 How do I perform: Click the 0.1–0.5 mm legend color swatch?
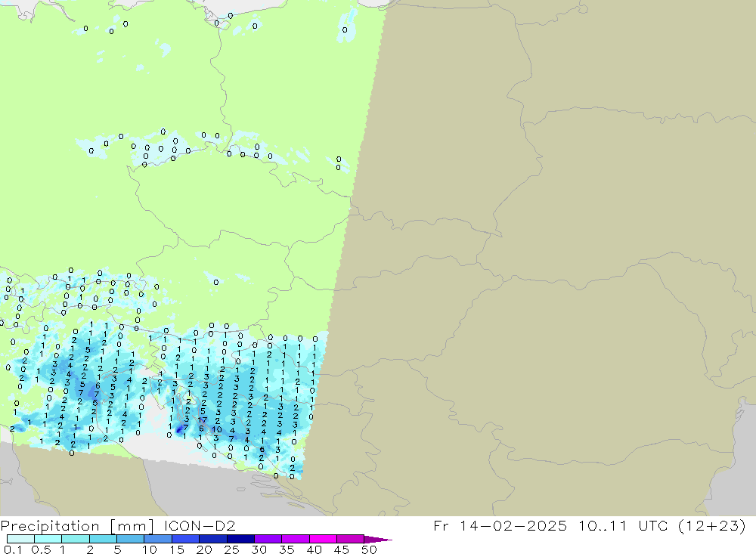[20, 539]
